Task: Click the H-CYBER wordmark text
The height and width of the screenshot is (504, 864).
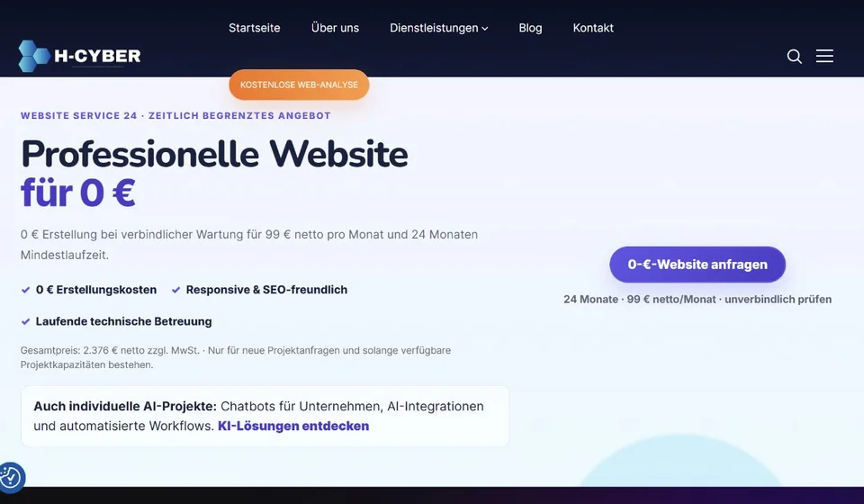Action: coord(97,56)
